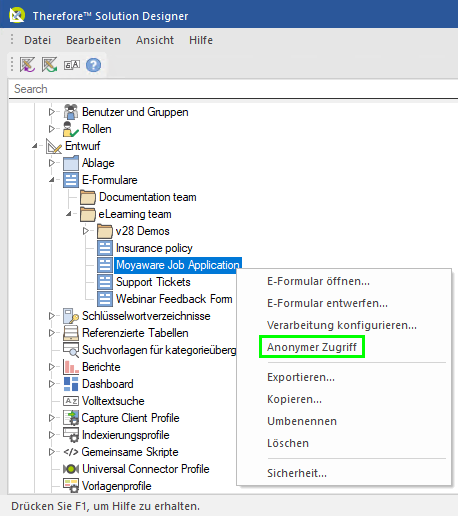
Task: Click the Benutzer und Gruppen users icon
Action: 71,112
